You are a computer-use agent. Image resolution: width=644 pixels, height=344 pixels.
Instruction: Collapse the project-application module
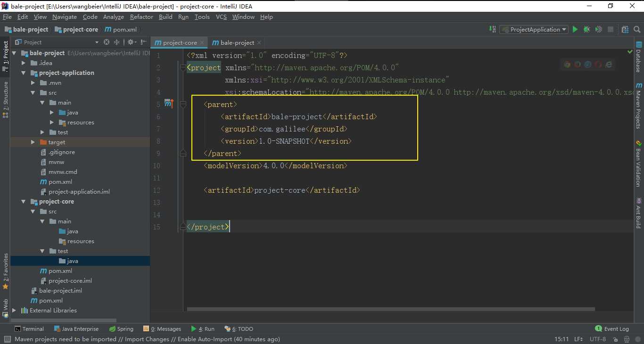[24, 73]
